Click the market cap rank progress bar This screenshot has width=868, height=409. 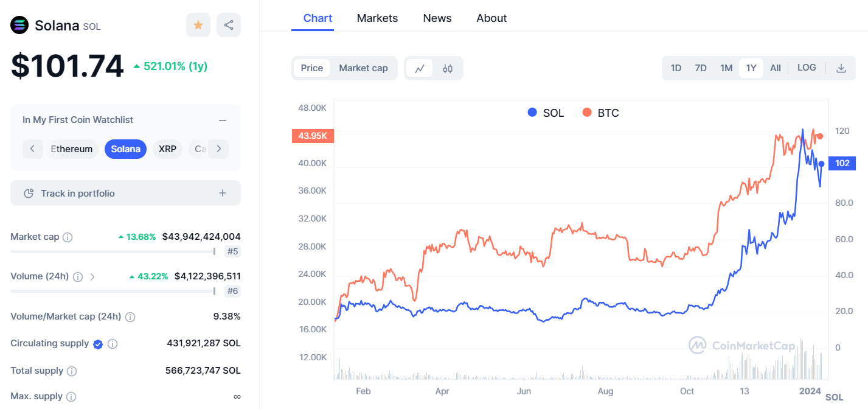113,251
